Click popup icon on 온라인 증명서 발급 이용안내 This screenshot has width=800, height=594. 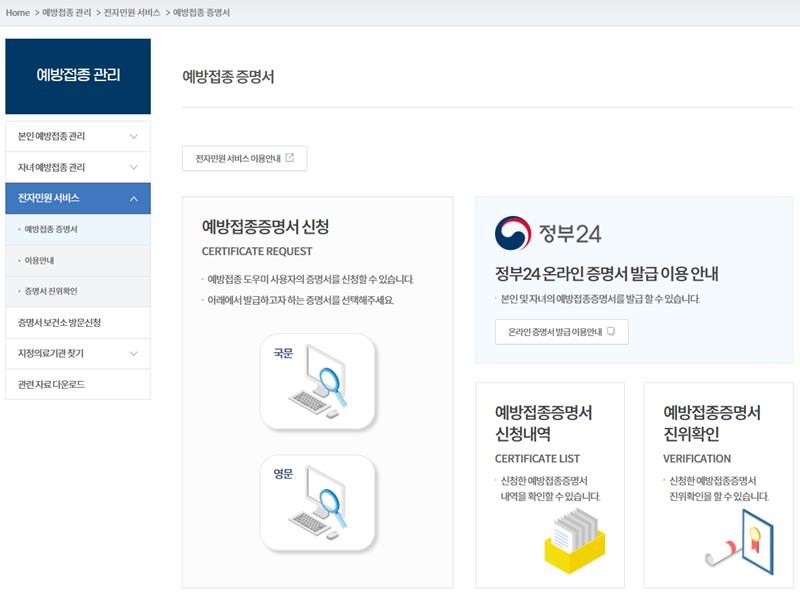coord(611,331)
